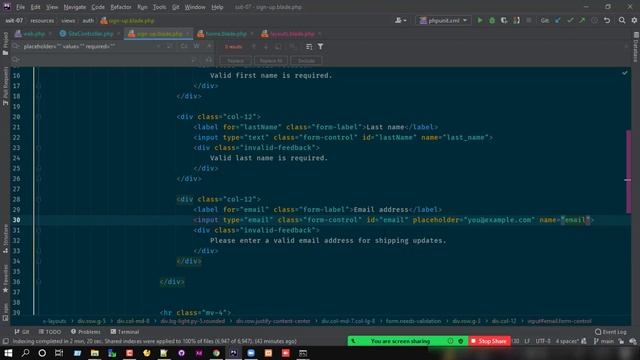Open IDE settings gear icon
Screen dimensions: 640x360
[634, 20]
